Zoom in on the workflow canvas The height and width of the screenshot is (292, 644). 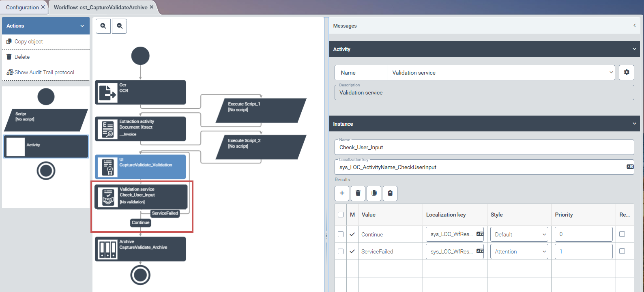tap(103, 26)
